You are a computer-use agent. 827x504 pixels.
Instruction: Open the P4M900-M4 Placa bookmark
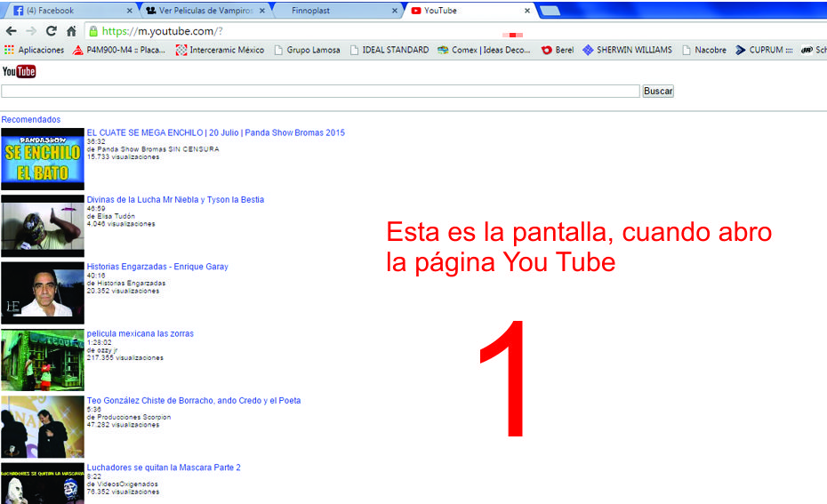119,50
